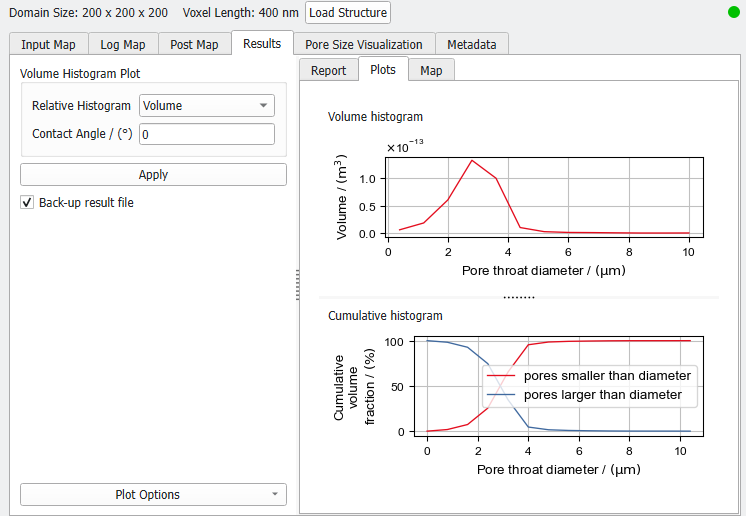Click the Load Structure button
The width and height of the screenshot is (746, 516).
(348, 12)
